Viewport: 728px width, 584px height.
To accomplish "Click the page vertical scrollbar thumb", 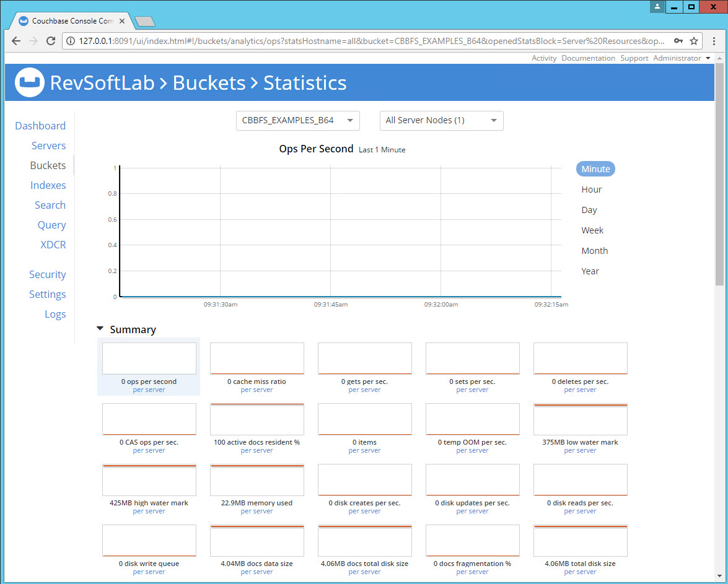I will click(x=720, y=174).
